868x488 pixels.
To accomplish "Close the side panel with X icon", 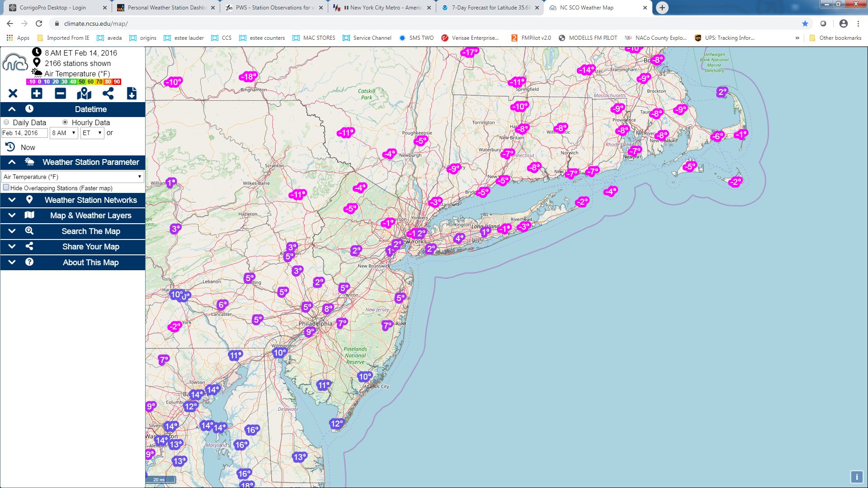I will click(13, 94).
